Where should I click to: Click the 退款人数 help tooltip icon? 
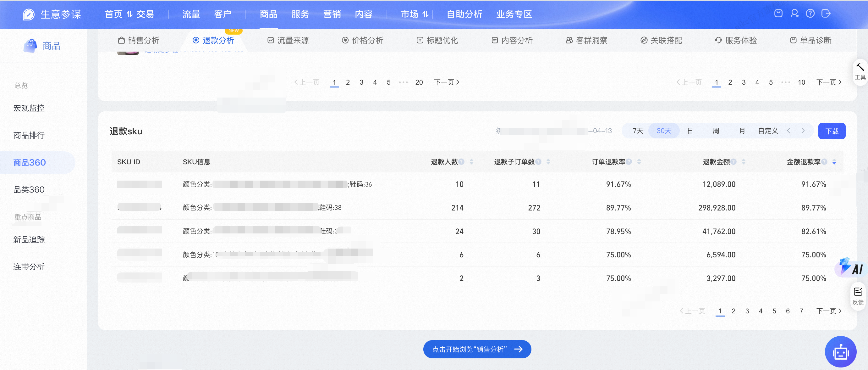[x=461, y=161]
